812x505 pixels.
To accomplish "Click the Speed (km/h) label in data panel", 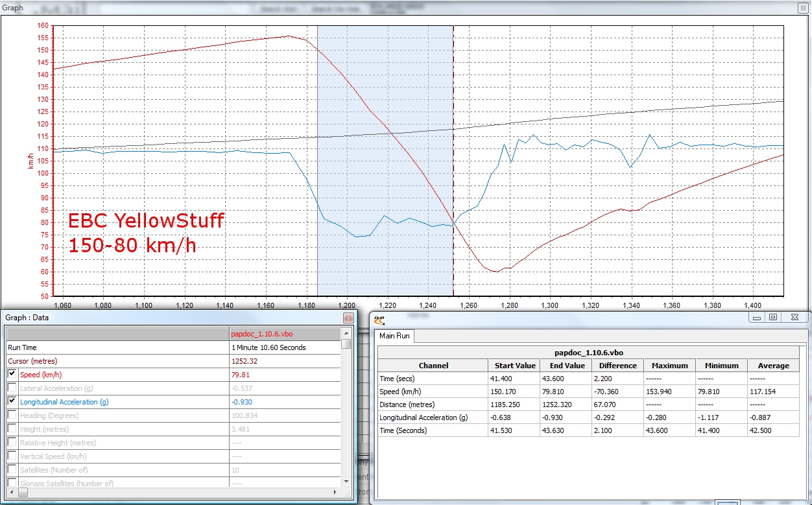I will point(42,375).
